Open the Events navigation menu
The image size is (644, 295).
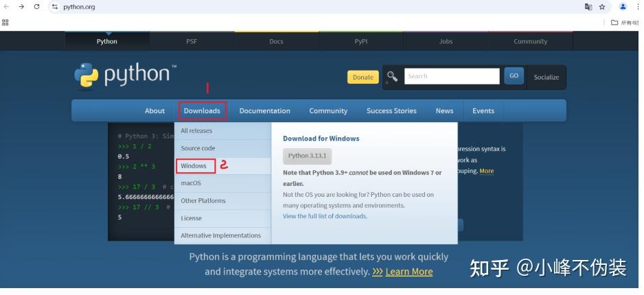483,110
